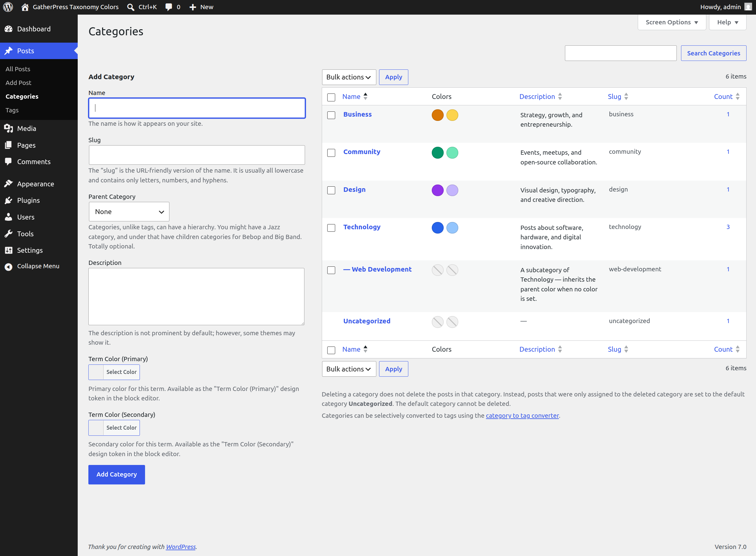Screen dimensions: 756x556
Task: Click the top Apply button
Action: point(394,77)
